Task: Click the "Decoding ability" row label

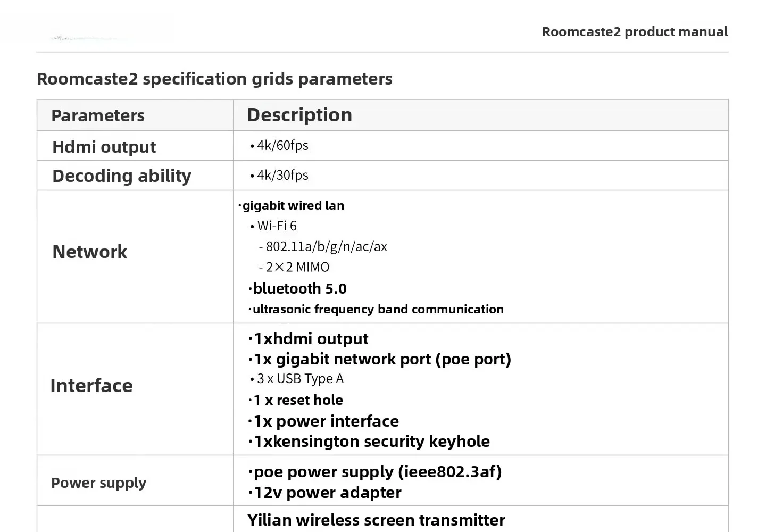Action: click(x=122, y=176)
